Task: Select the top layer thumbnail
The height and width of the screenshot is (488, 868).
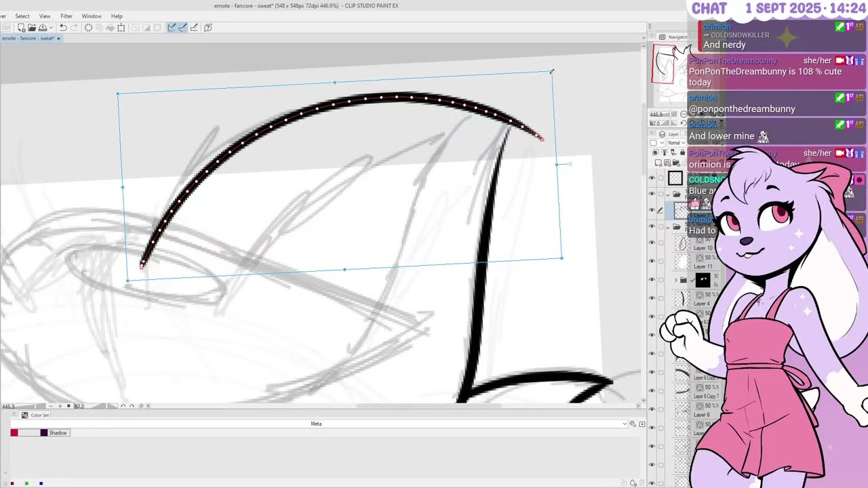Action: click(x=675, y=178)
